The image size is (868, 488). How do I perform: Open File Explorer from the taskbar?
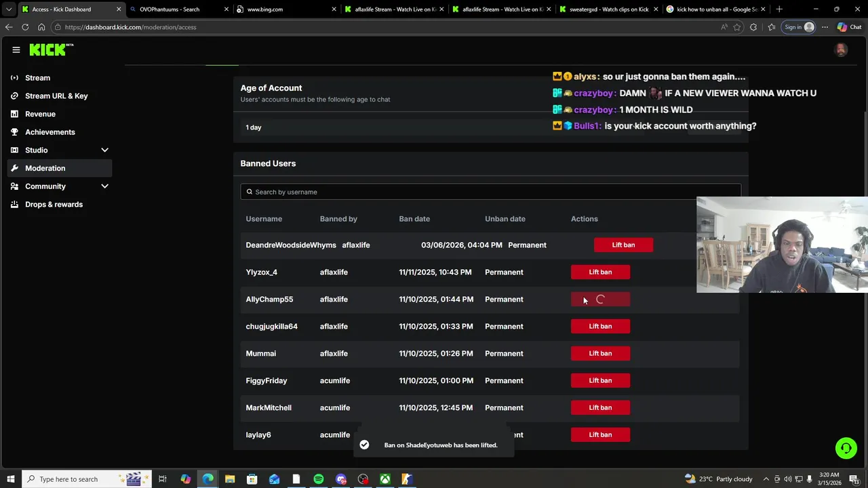230,479
